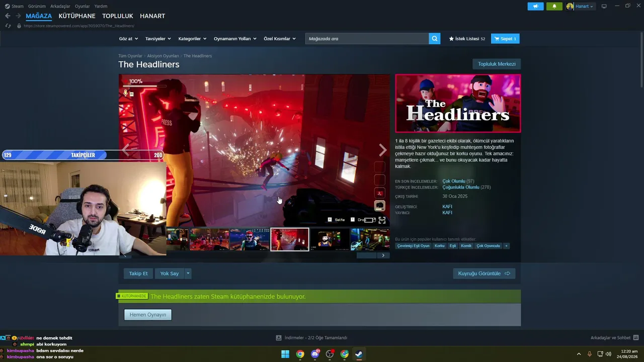This screenshot has height=362, width=644.
Task: Open the Arkadaşlar menu
Action: (x=60, y=6)
